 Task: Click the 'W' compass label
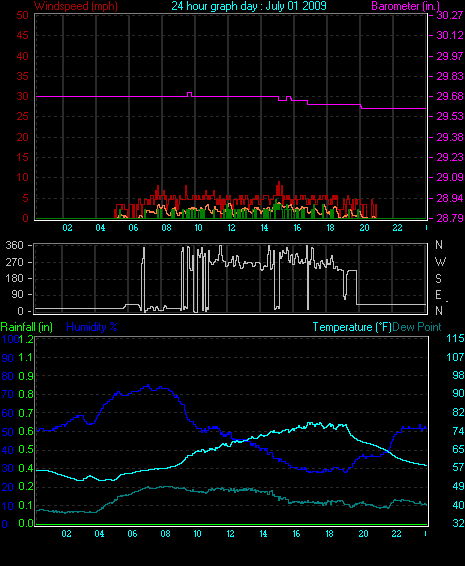(440, 261)
